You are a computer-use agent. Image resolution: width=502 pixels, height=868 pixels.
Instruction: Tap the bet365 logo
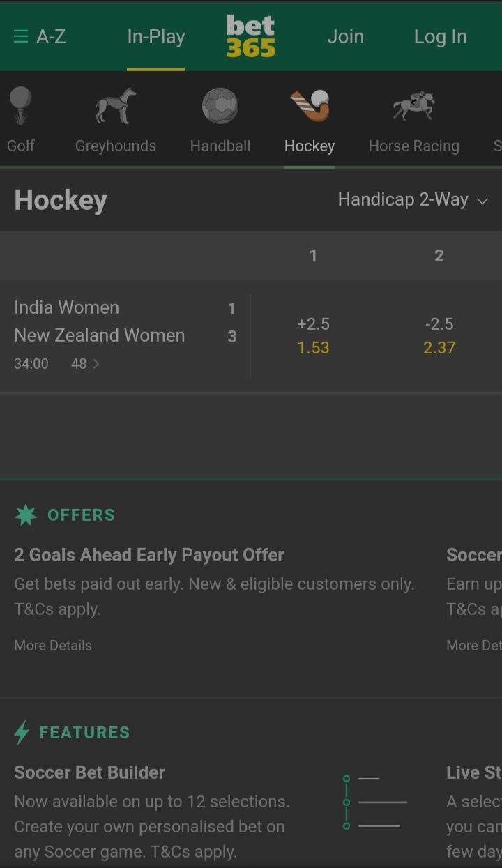(251, 36)
